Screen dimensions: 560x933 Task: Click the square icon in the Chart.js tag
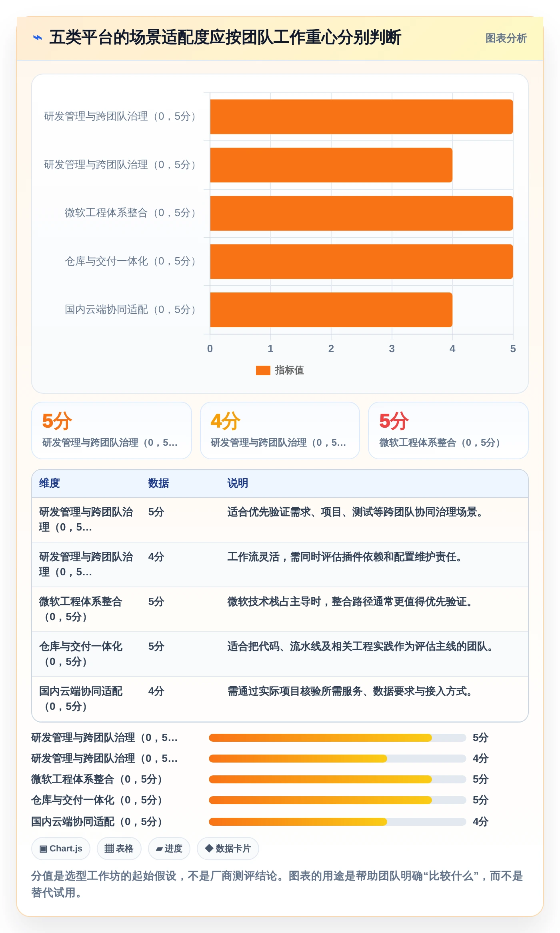coord(43,849)
